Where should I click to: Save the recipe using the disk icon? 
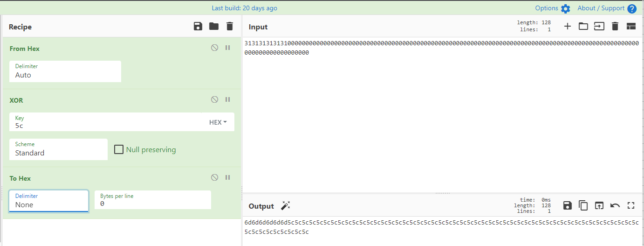198,27
